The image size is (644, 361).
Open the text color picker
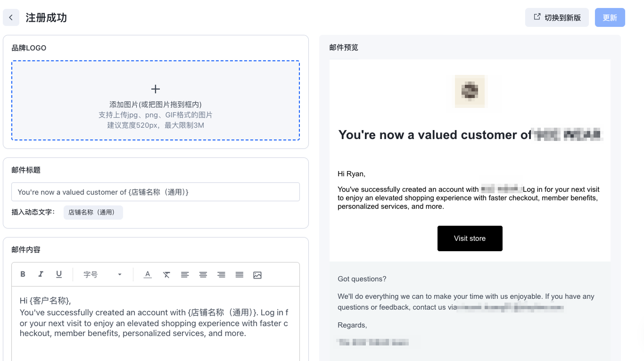tap(148, 275)
